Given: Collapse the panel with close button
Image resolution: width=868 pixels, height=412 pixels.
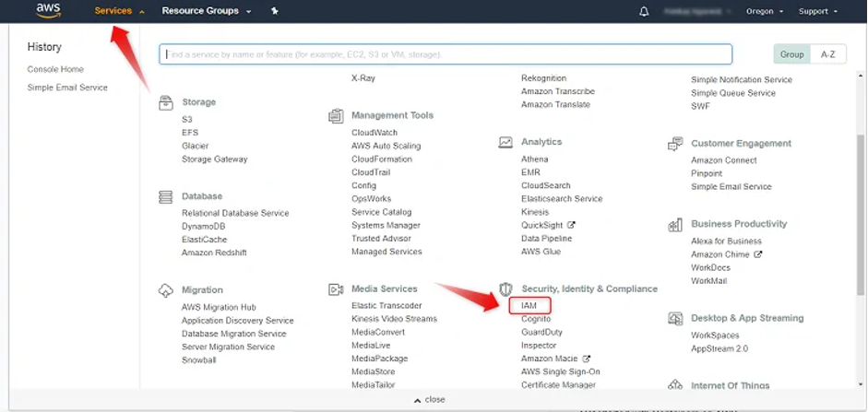Looking at the screenshot, I should click(x=430, y=399).
